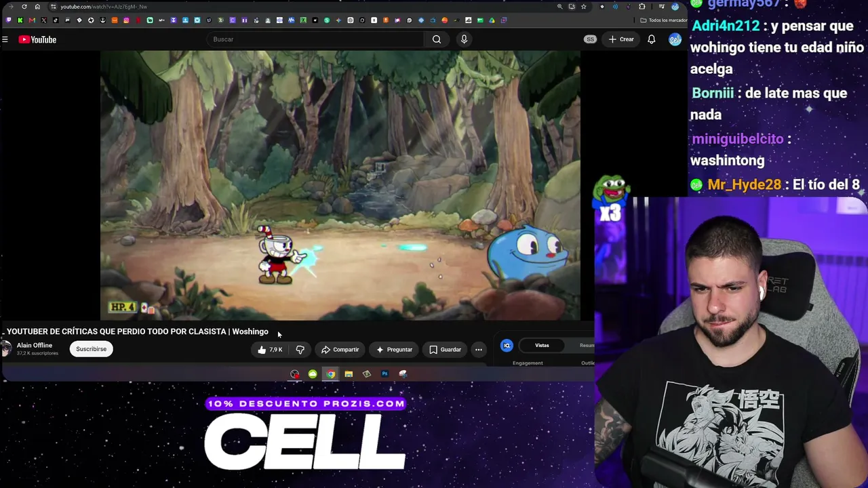This screenshot has height=488, width=868.
Task: Select the Vistas tab
Action: 542,346
